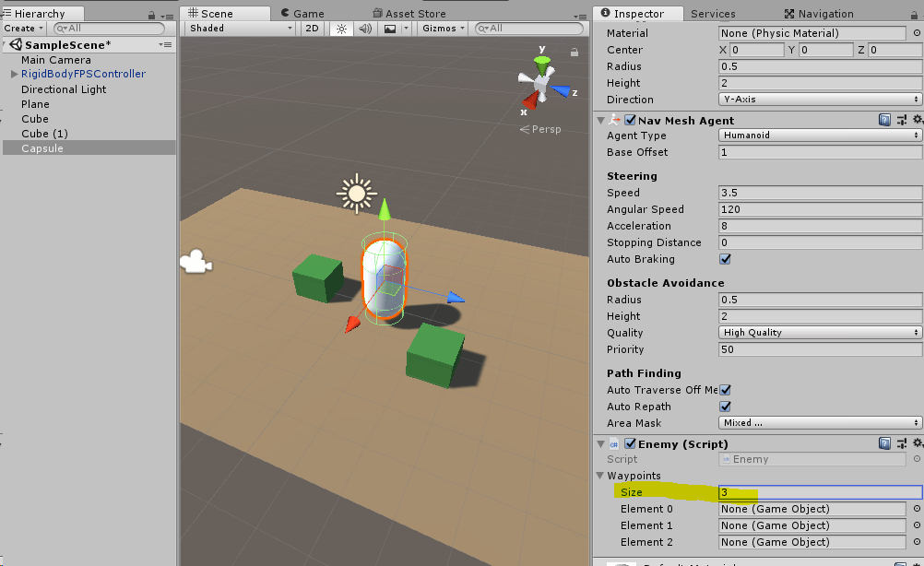Click the red move arrow on capsule
924x566 pixels.
pos(352,324)
